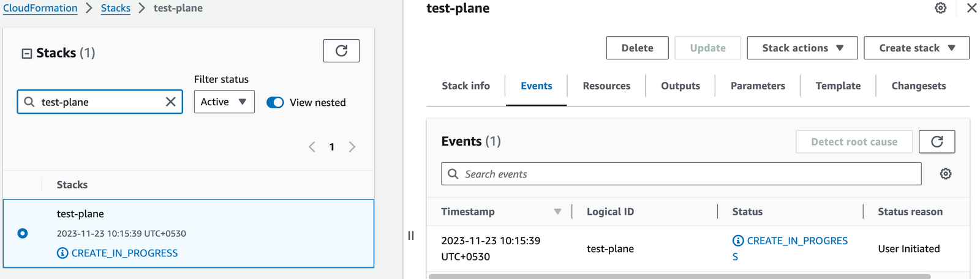Image resolution: width=980 pixels, height=279 pixels.
Task: Open the stack CREATE_IN_PROGRESS status link
Action: click(125, 253)
